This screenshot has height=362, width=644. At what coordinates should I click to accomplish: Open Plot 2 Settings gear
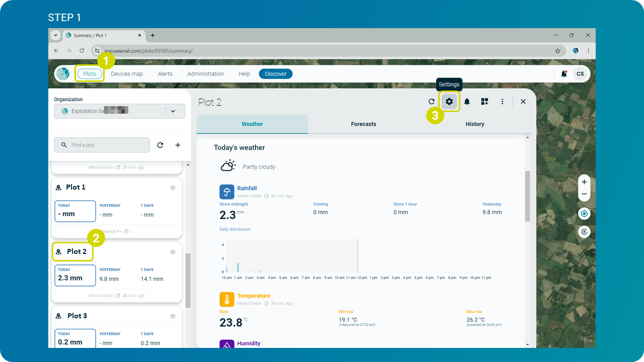(449, 102)
